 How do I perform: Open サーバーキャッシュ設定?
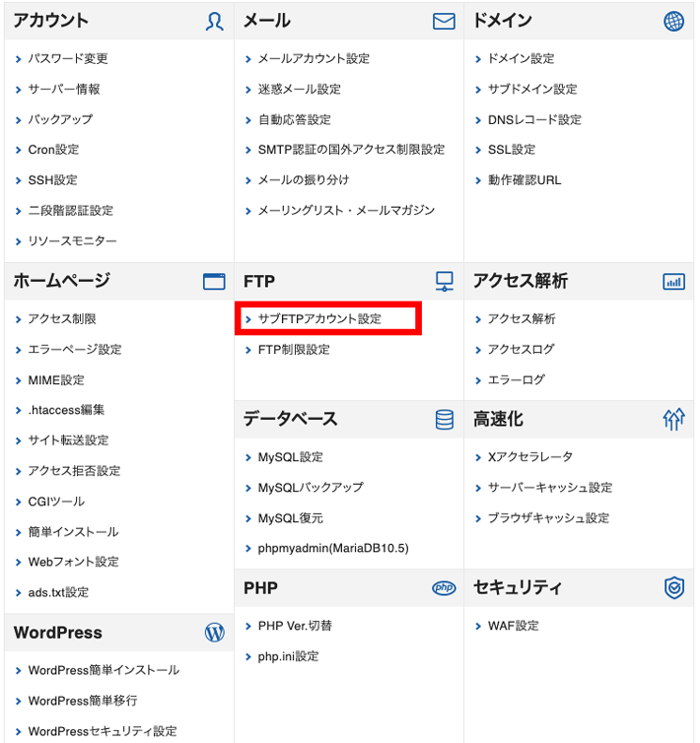coord(550,488)
